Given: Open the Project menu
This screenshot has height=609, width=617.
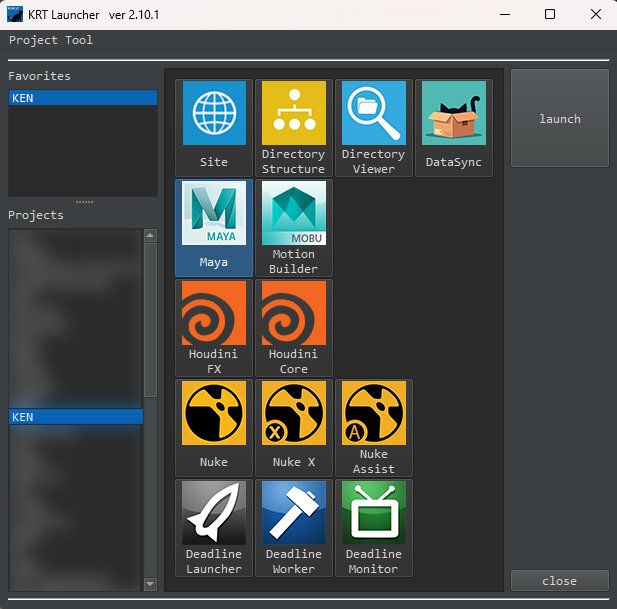Looking at the screenshot, I should point(33,40).
